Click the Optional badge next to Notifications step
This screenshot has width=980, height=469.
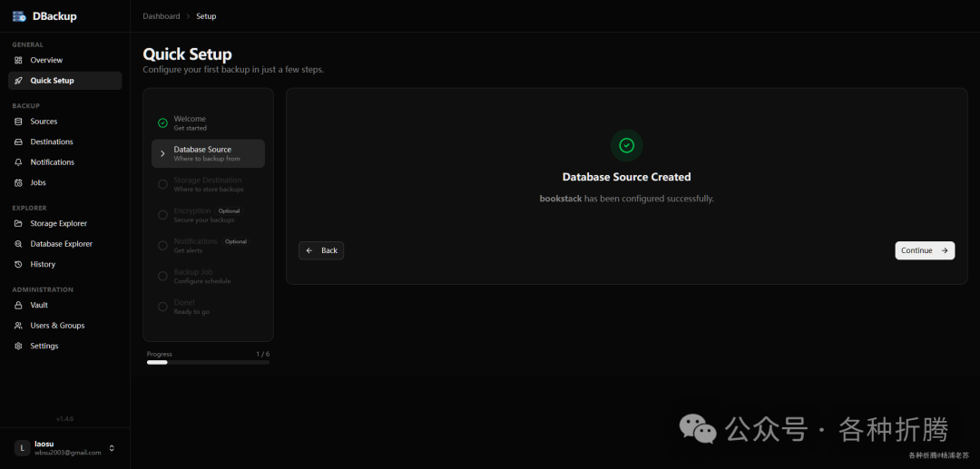pos(236,241)
